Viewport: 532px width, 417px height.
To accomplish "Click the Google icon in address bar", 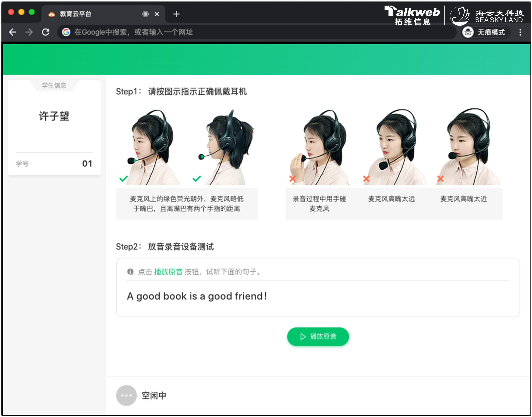I will tap(66, 32).
